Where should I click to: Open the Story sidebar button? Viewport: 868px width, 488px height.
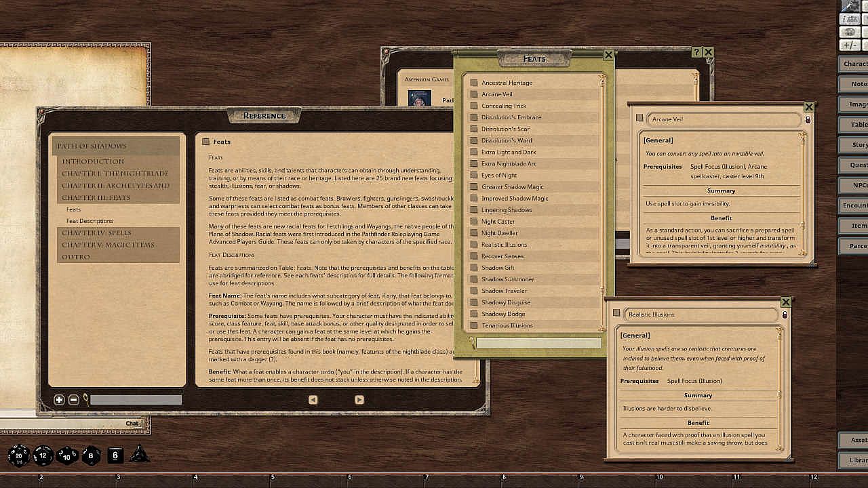(x=853, y=145)
